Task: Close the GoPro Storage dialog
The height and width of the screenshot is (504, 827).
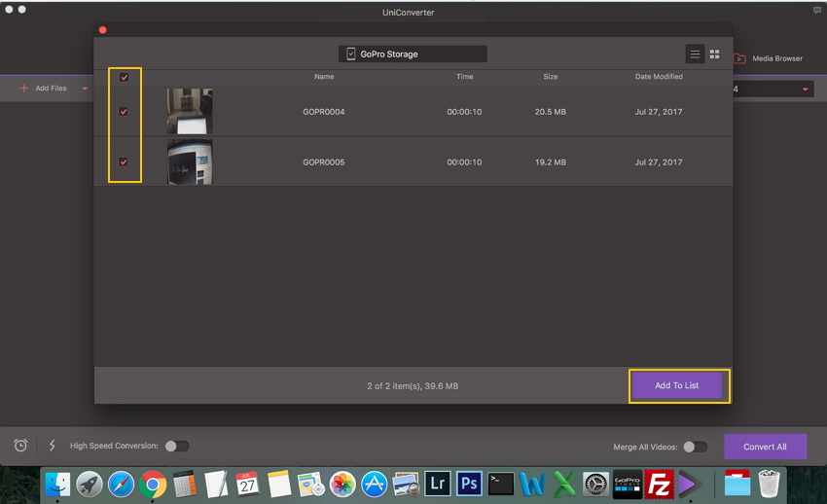Action: 103,30
